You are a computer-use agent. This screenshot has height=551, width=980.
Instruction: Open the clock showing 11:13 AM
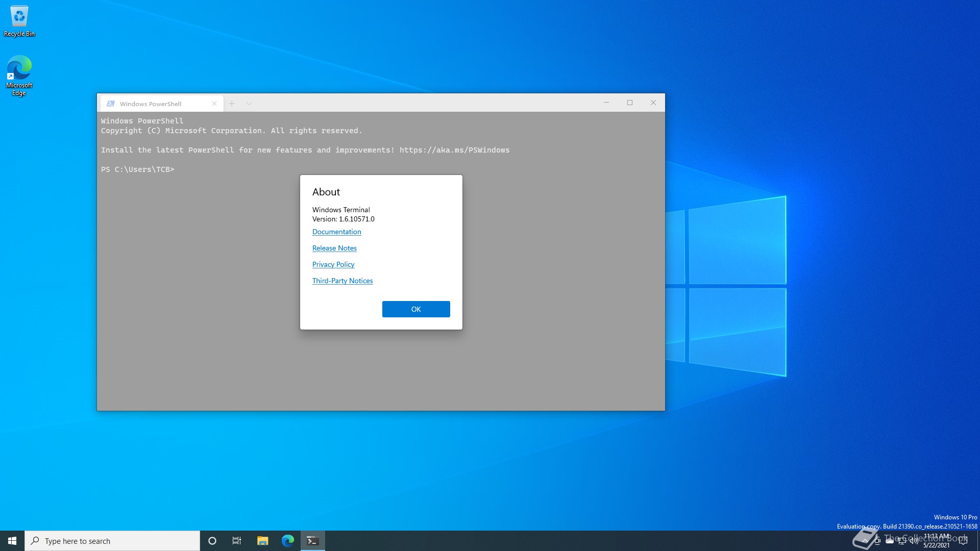point(937,541)
